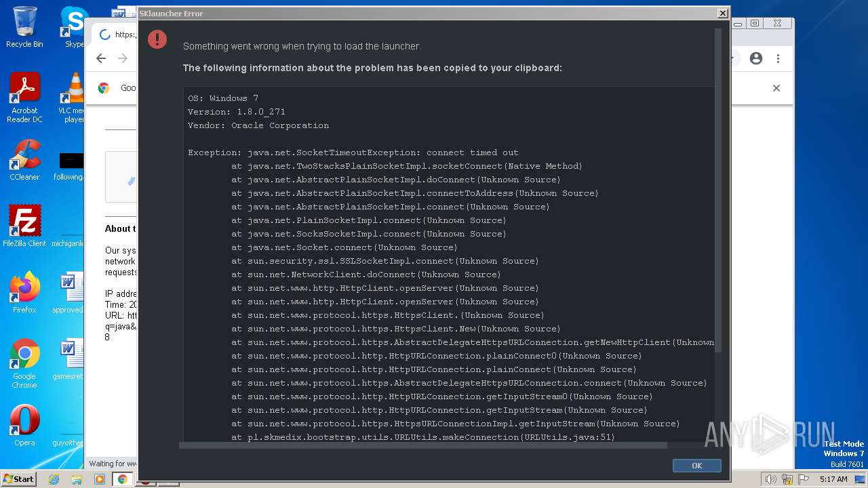
Task: Open the Windows Start menu
Action: [18, 479]
